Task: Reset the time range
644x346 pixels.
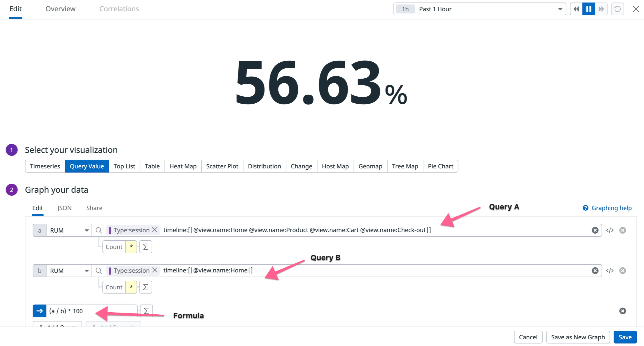Action: 617,9
